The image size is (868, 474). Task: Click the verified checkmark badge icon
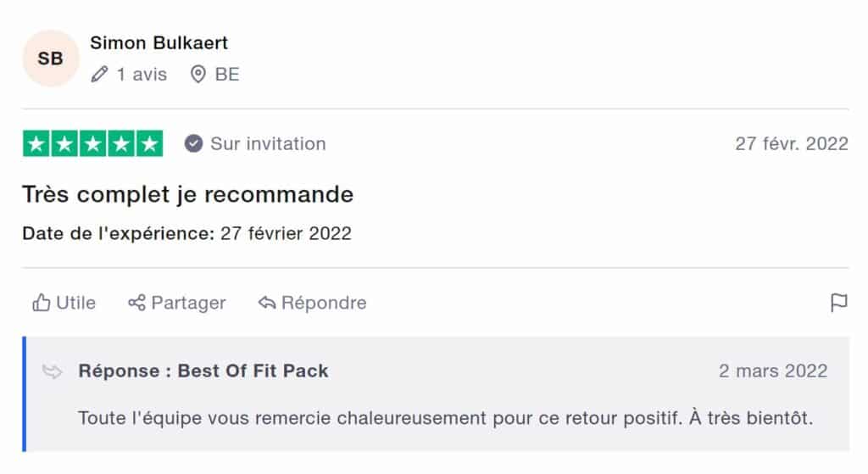click(193, 144)
